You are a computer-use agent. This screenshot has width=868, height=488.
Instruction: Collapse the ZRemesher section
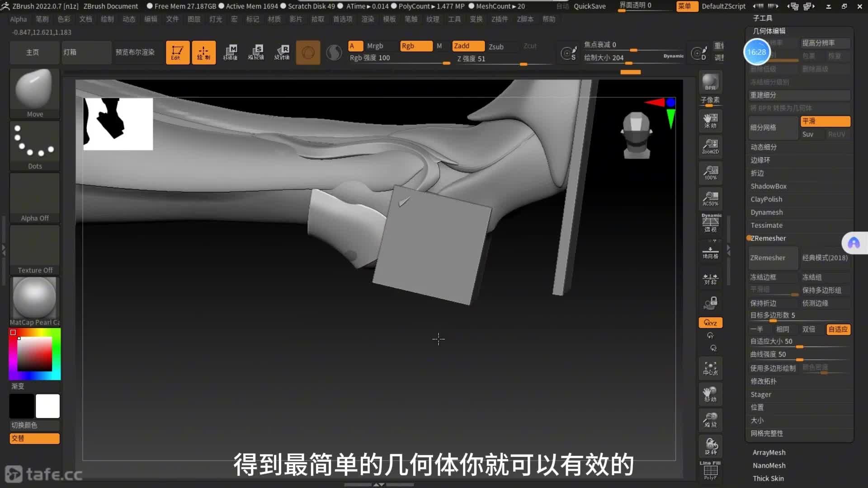tap(768, 238)
